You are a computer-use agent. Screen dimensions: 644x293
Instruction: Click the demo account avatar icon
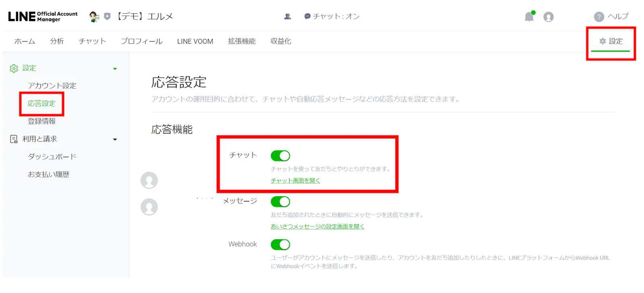click(94, 16)
